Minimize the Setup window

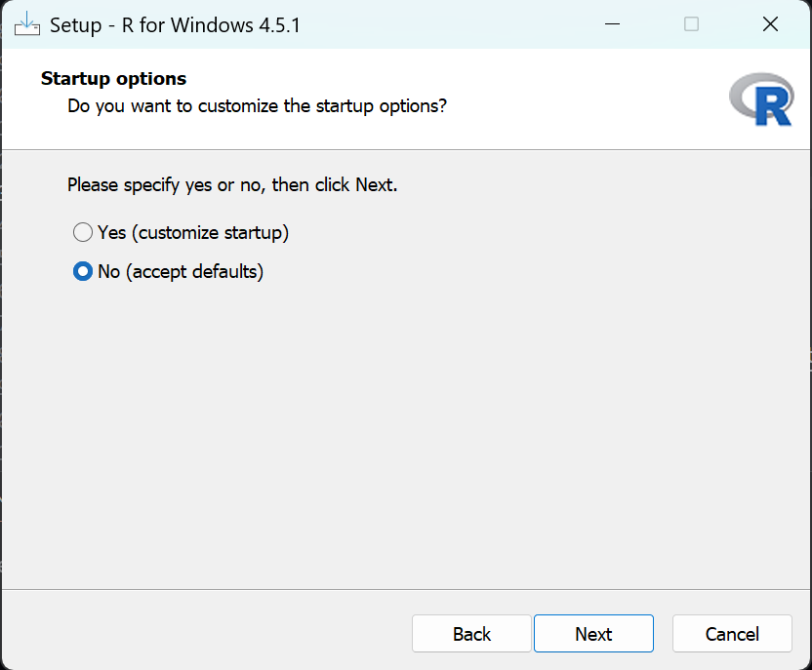click(x=613, y=24)
